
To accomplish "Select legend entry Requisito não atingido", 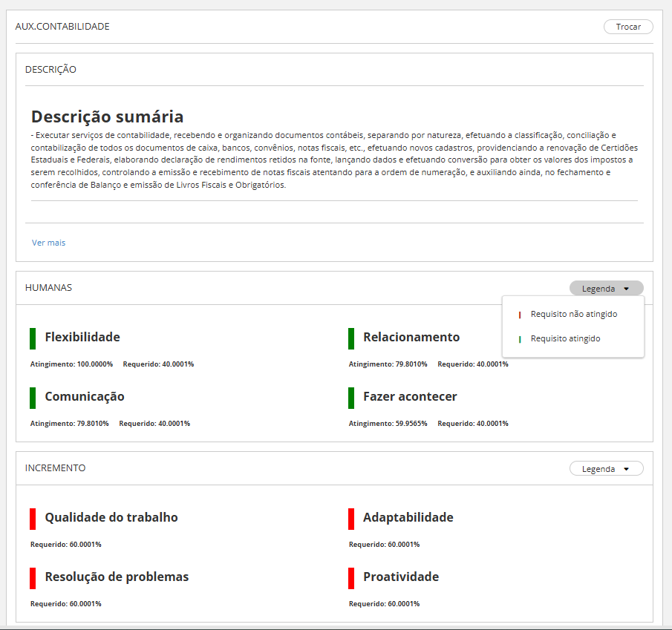I will coord(573,315).
